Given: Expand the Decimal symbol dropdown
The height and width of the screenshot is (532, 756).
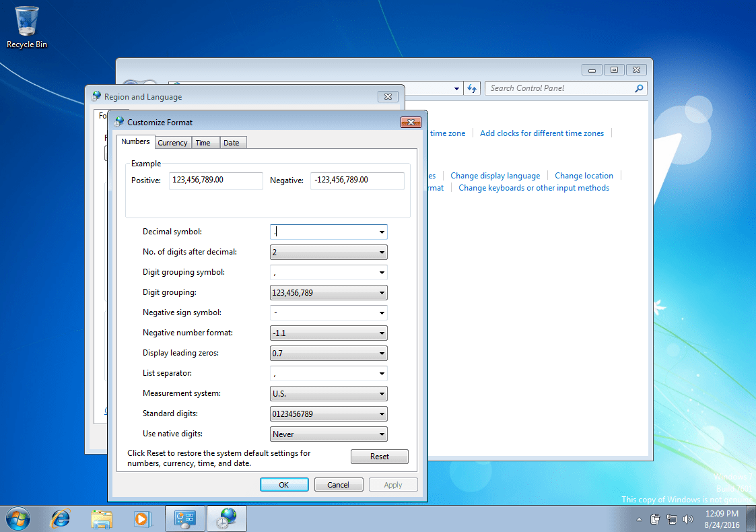Looking at the screenshot, I should pos(382,232).
